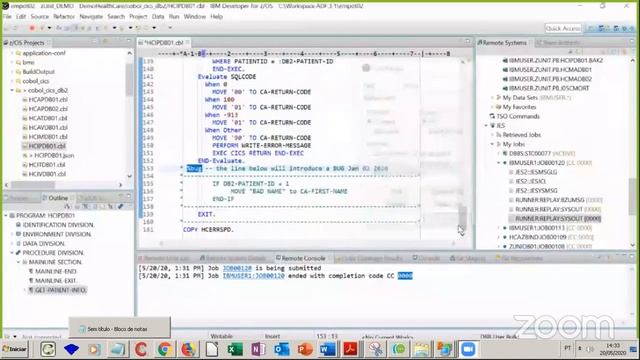Open Firefox from the taskbar

point(188,349)
